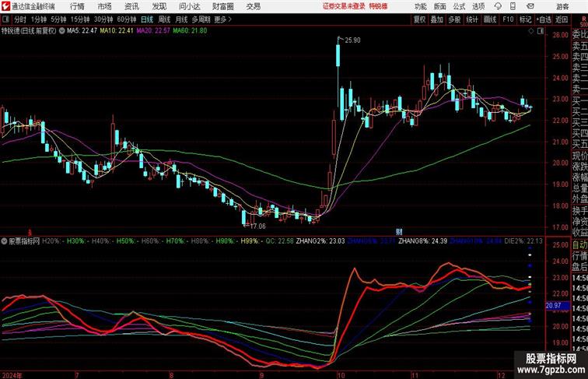Screen dimensions: 588x379
Task: Click the 多股 multi-stock button
Action: click(454, 19)
